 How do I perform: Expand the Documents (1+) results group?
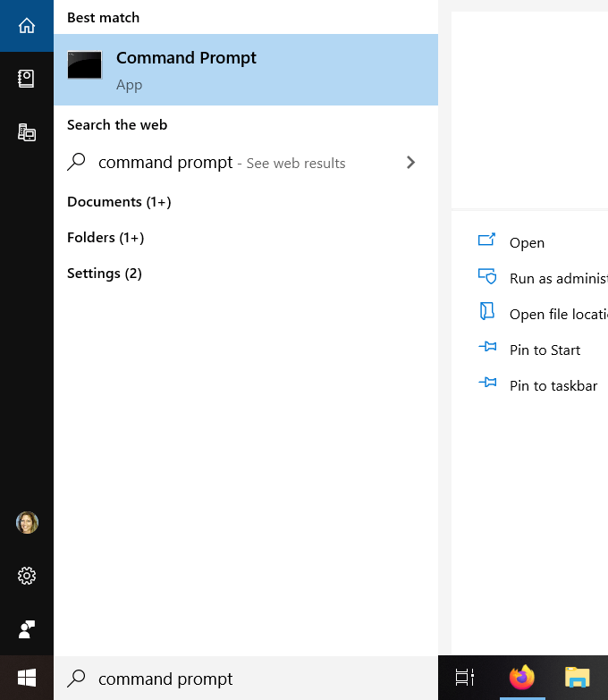[x=119, y=202]
